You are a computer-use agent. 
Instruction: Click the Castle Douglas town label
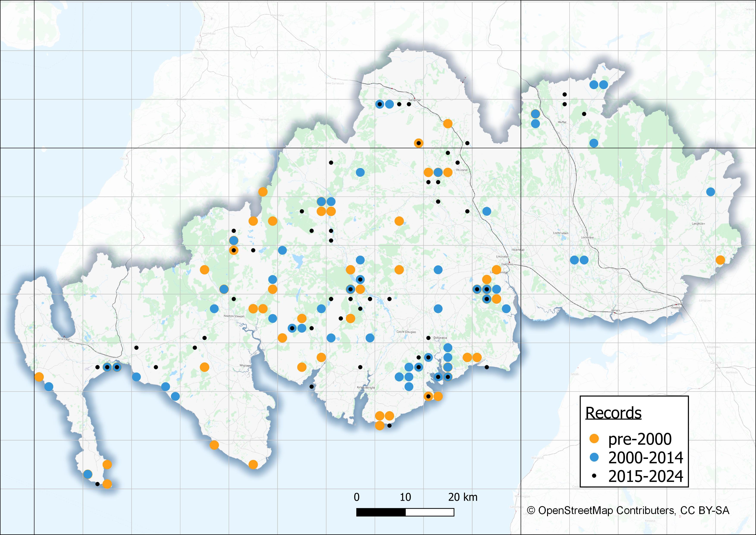(x=406, y=332)
